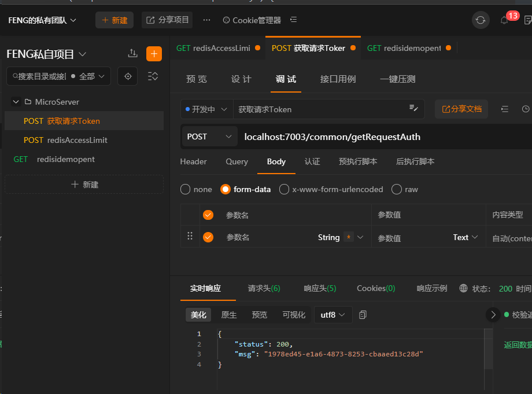Click the sync refresh icon in top bar
This screenshot has width=532, height=394.
[x=480, y=20]
